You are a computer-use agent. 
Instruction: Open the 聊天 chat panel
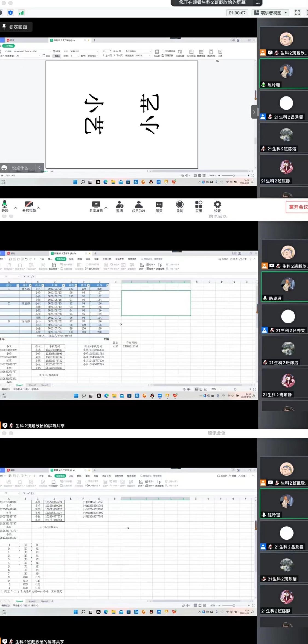[x=159, y=206]
